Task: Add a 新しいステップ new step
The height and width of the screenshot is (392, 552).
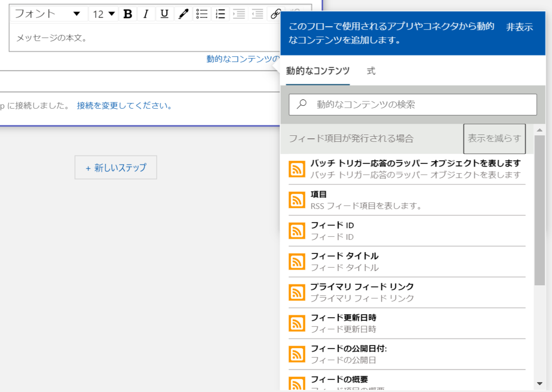Action: click(x=116, y=168)
